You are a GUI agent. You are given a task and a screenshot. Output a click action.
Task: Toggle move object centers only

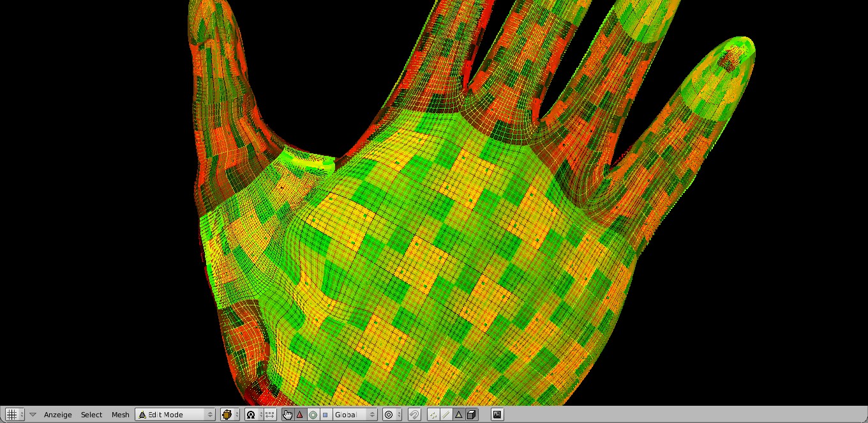coord(269,415)
